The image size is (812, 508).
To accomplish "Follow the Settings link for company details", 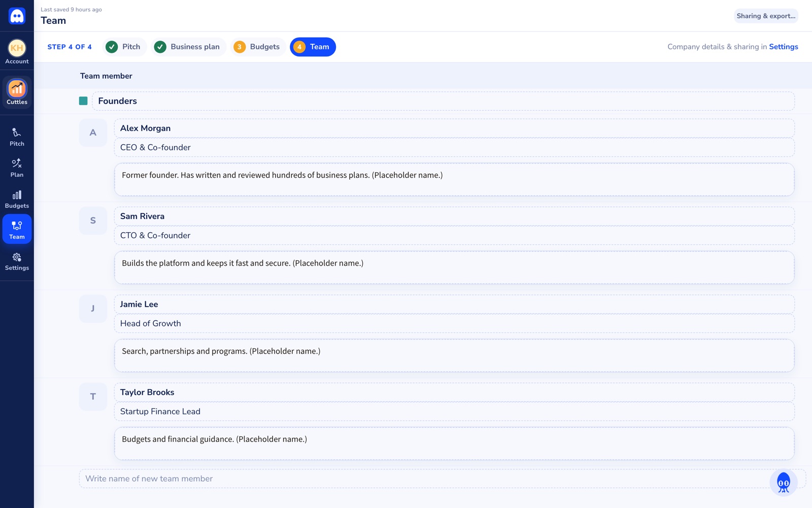I will pos(783,47).
